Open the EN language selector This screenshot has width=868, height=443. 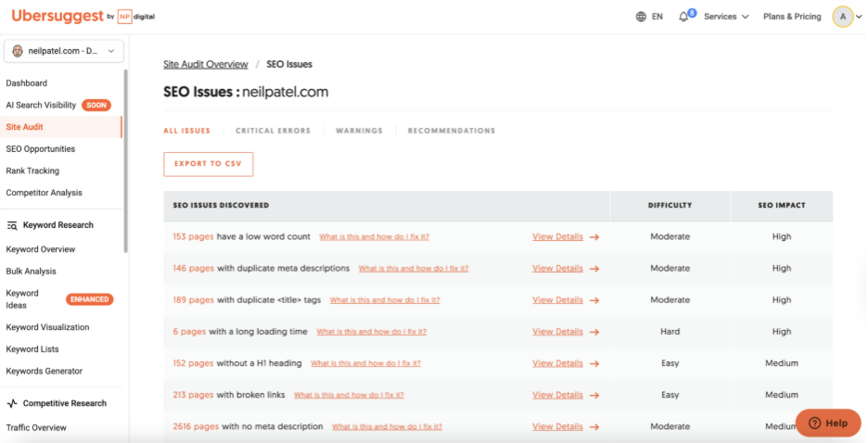tap(657, 17)
